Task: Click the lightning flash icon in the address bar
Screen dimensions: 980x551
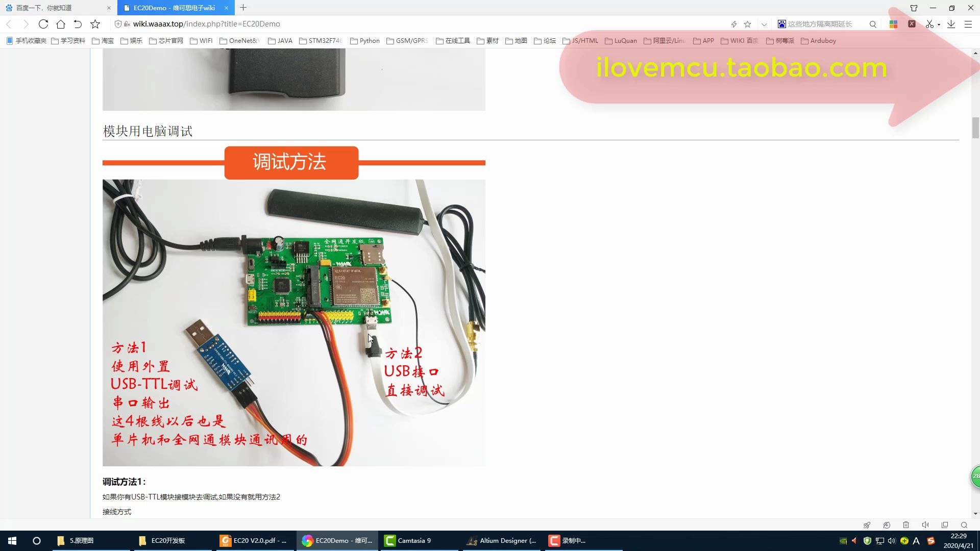Action: [733, 23]
